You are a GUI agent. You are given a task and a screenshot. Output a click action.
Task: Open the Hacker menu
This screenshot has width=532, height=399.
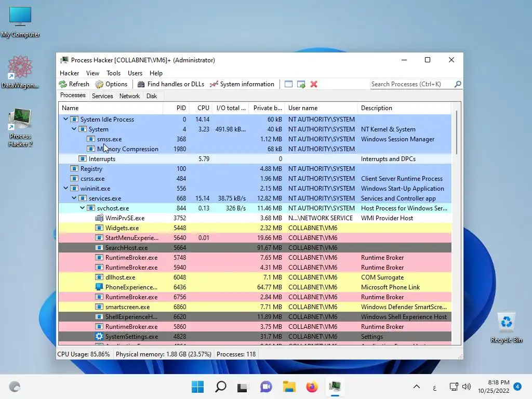click(69, 73)
